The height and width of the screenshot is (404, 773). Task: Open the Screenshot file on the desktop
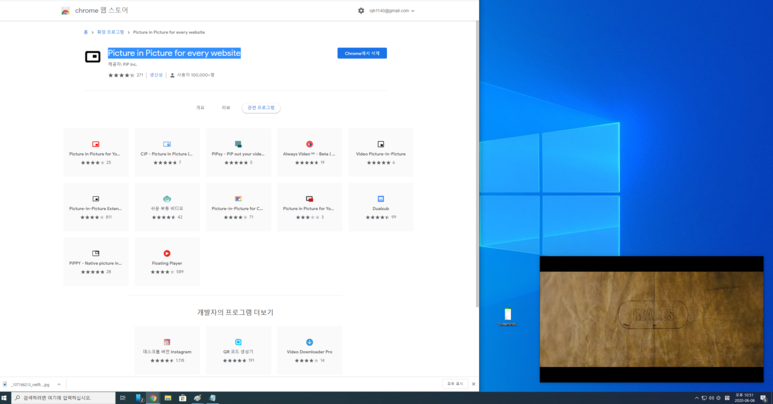point(507,316)
